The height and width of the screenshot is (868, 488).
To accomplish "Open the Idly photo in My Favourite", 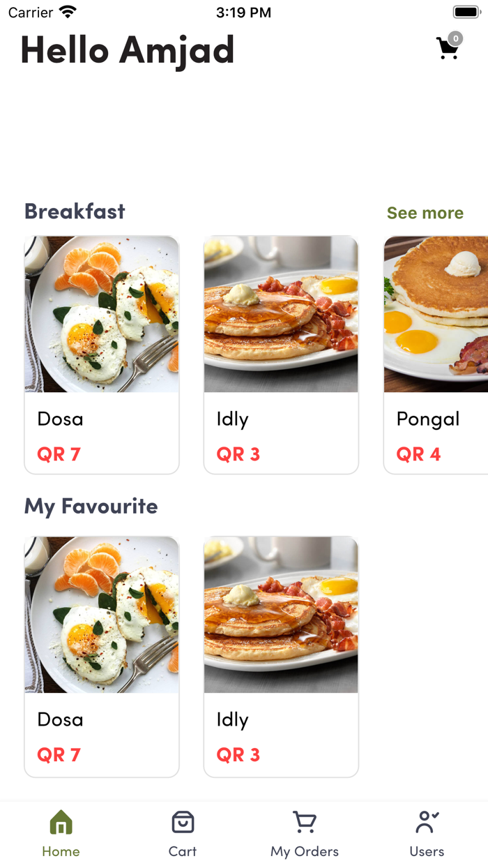I will [x=281, y=615].
